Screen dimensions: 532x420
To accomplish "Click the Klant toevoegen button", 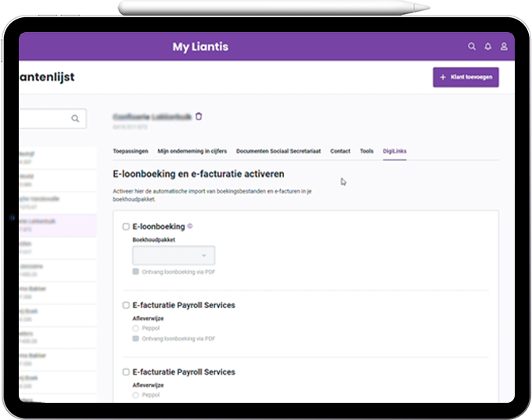I will point(465,77).
